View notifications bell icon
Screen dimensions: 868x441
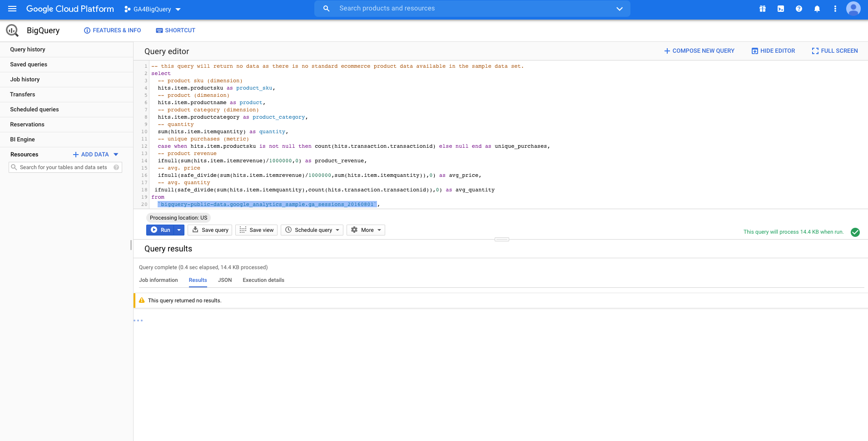click(817, 9)
